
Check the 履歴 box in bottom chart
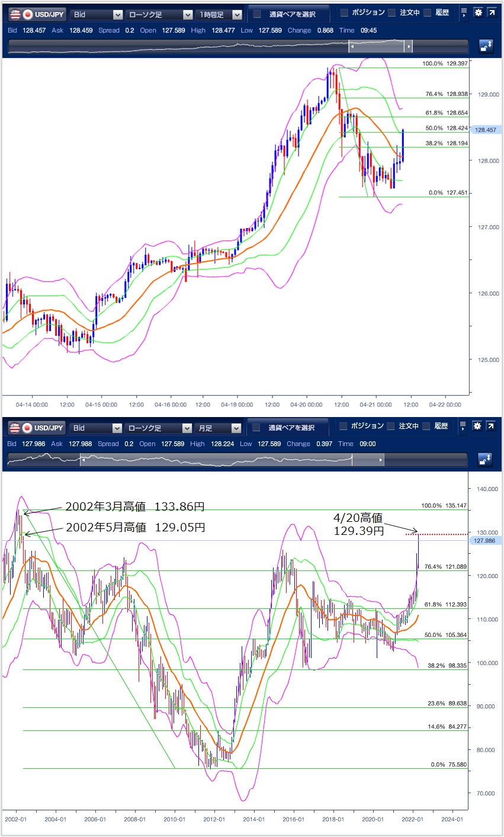(427, 427)
